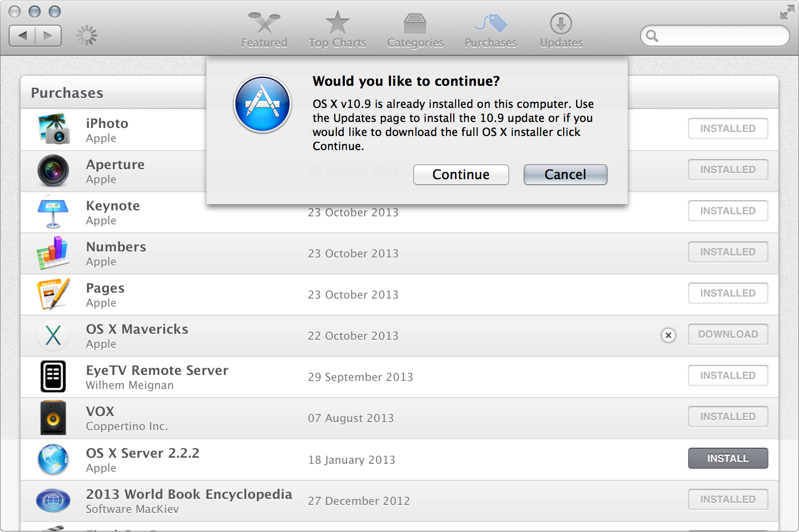
Task: Open the Keynote app title
Action: pyautogui.click(x=113, y=206)
